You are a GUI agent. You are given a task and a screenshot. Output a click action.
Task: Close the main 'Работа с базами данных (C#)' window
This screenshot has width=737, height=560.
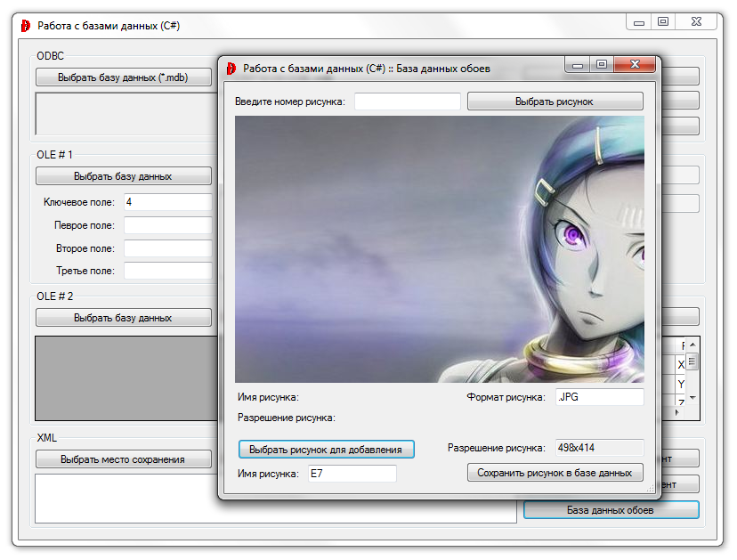[x=696, y=22]
